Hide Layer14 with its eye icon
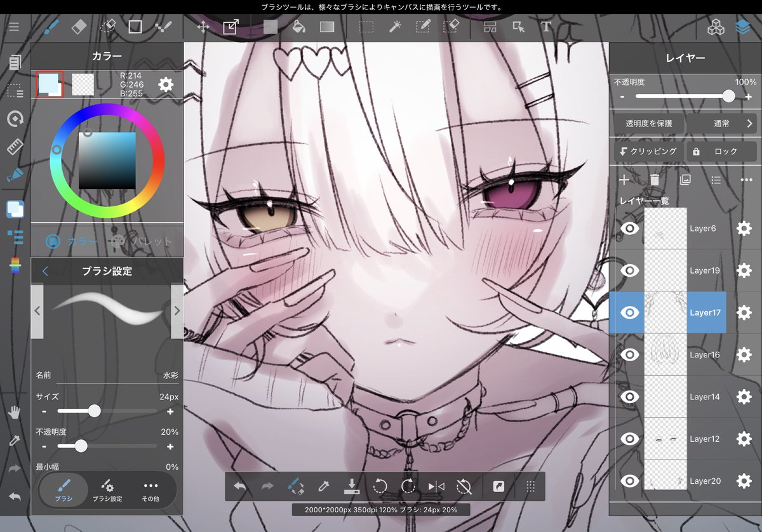 point(629,397)
